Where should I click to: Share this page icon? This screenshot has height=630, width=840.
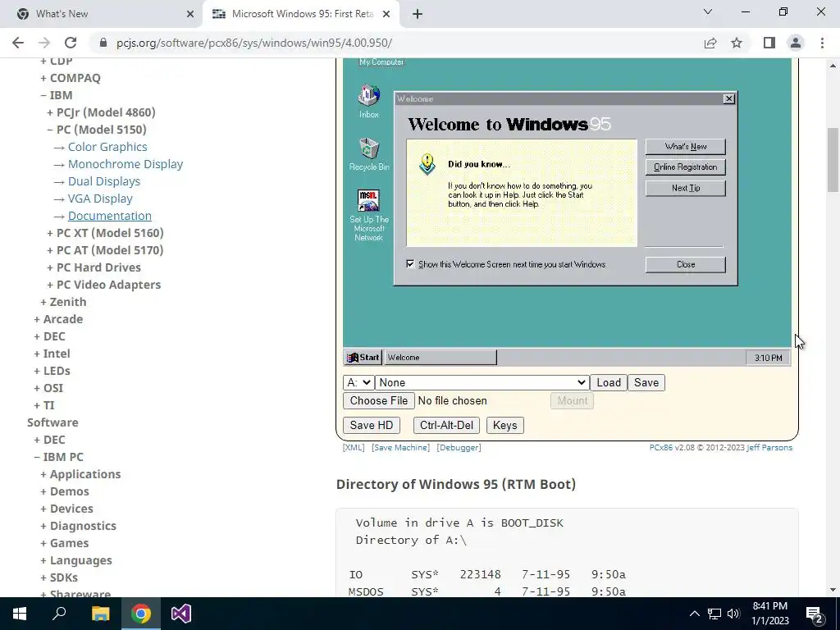pos(710,43)
